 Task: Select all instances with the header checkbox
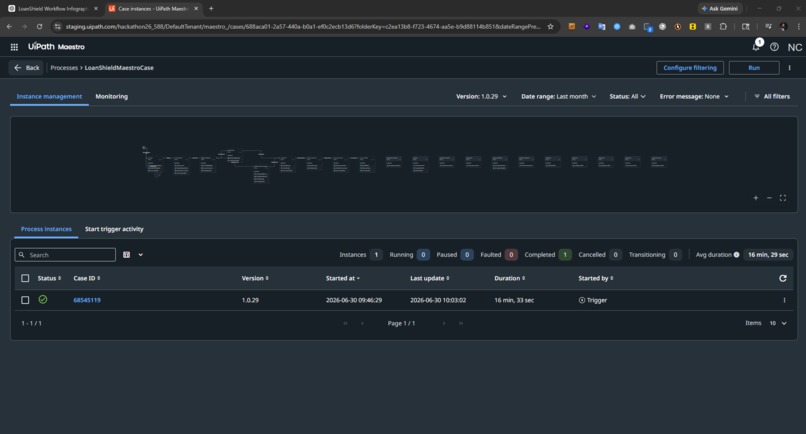[x=25, y=278]
